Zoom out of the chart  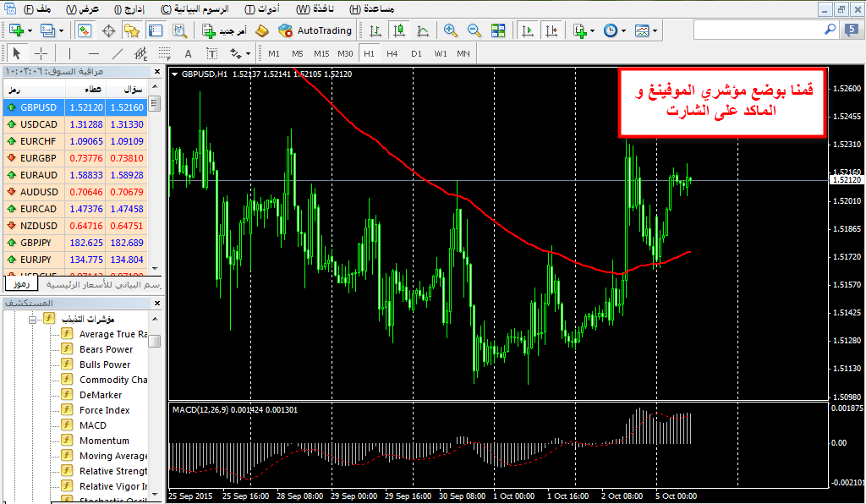[474, 31]
